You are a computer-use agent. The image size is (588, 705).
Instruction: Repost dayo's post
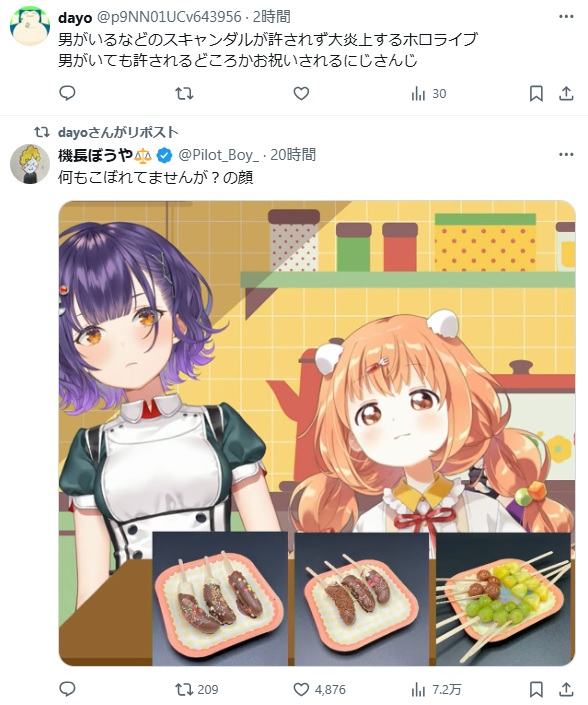[184, 94]
